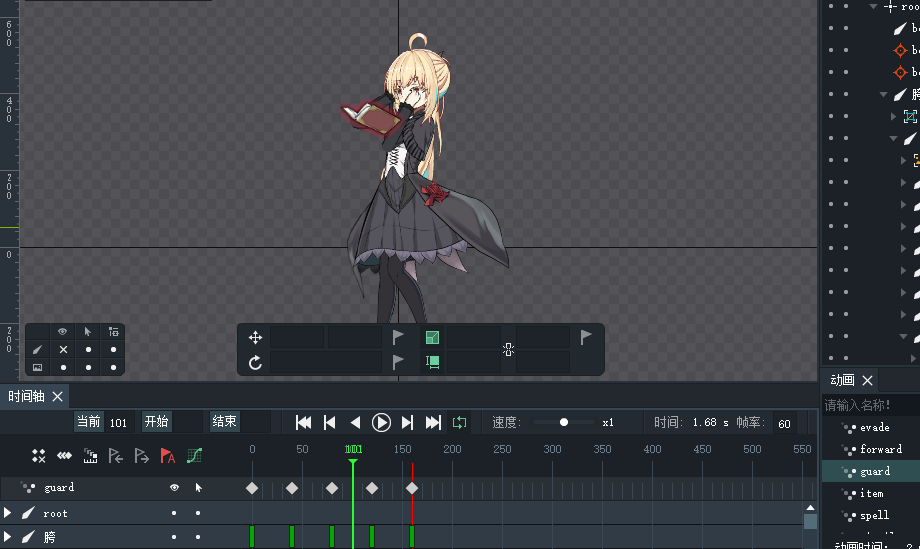Toggle image visibility dot in filter panel
920x549 pixels.
[x=63, y=368]
